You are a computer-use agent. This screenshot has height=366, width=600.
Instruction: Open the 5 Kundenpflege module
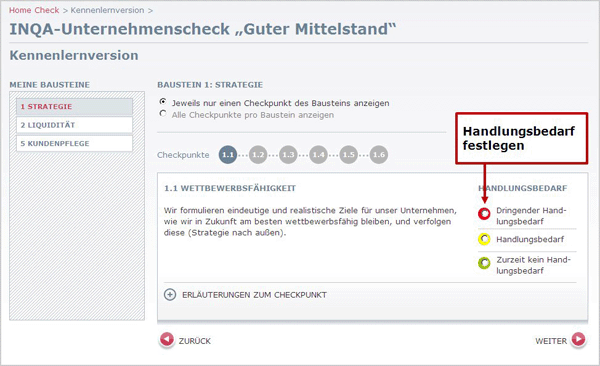tap(75, 144)
